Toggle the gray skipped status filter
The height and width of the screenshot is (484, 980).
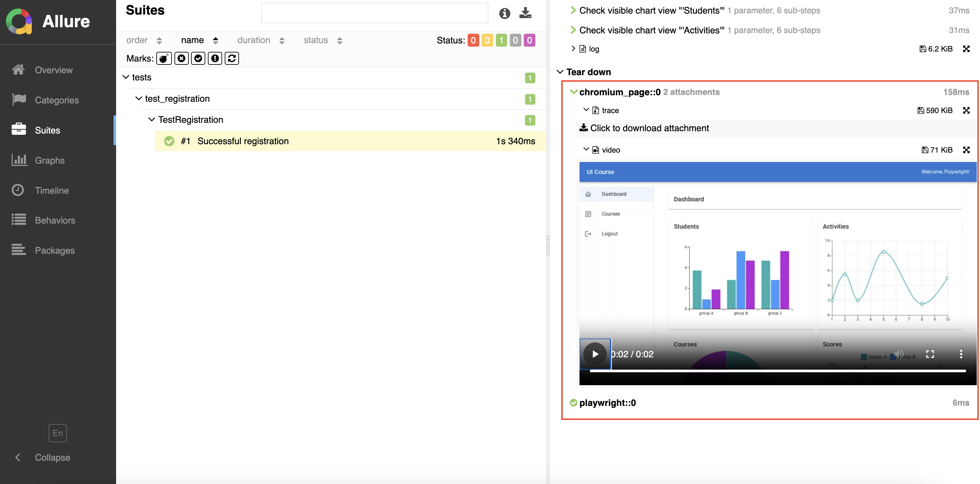pos(516,40)
